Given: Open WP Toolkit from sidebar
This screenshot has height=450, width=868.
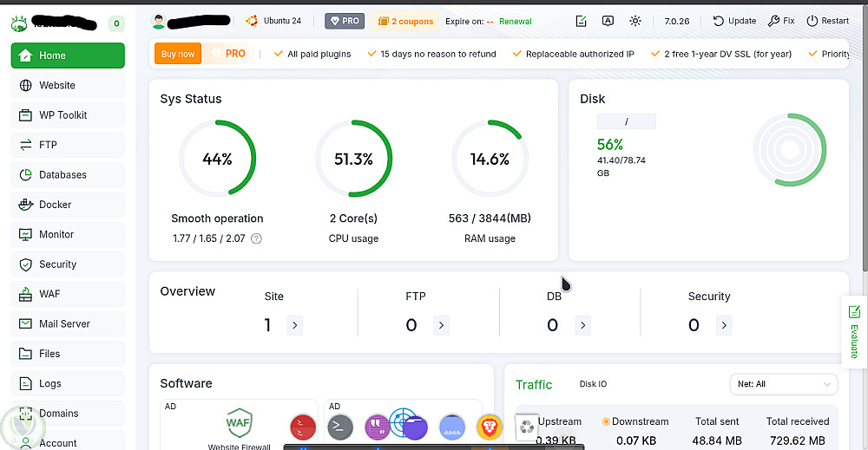Looking at the screenshot, I should click(68, 115).
